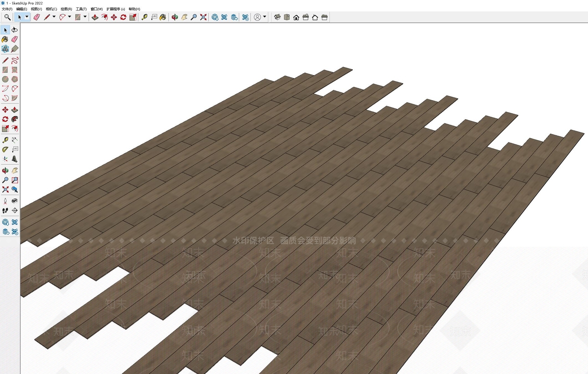588x374 pixels.
Task: Expand the Arc tool dropdown arrow
Action: (x=69, y=17)
